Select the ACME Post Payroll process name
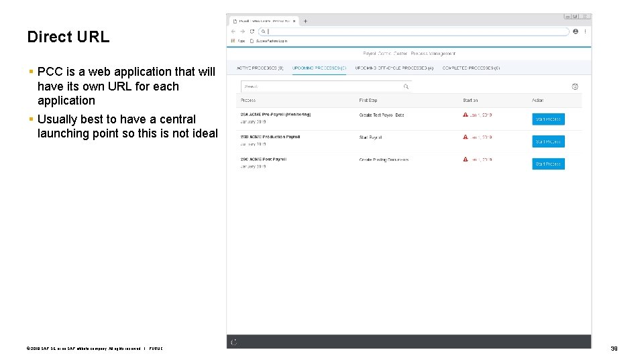644x362 pixels. (263, 159)
